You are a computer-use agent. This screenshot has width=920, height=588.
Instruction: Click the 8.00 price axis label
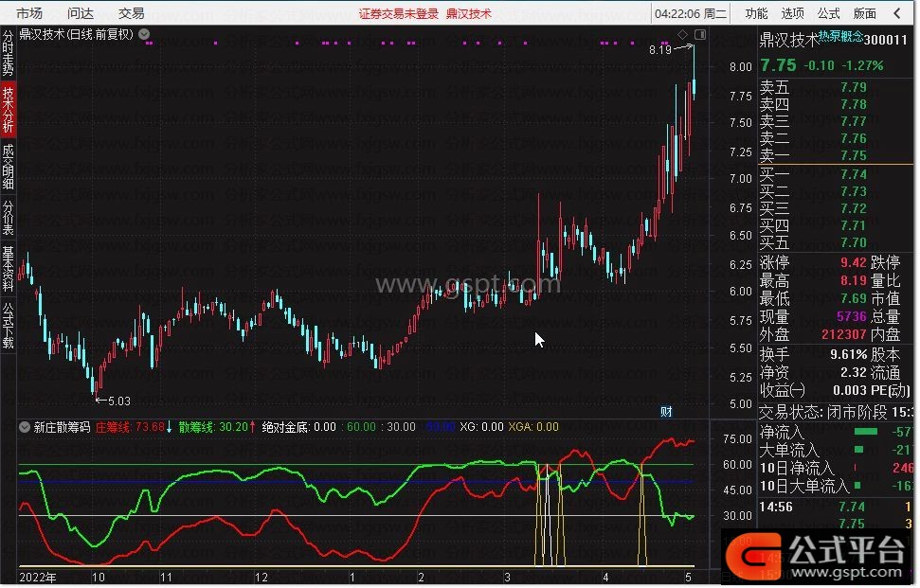pos(741,67)
